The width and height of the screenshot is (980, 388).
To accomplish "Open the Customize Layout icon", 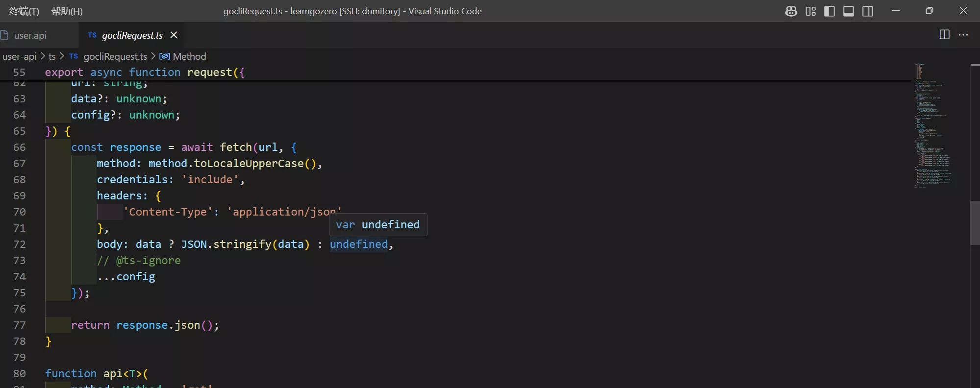I will 810,11.
